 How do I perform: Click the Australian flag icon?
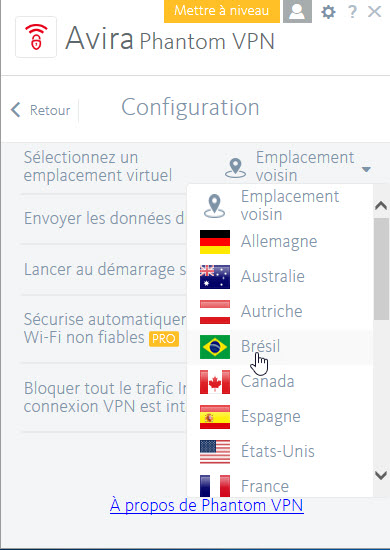215,277
